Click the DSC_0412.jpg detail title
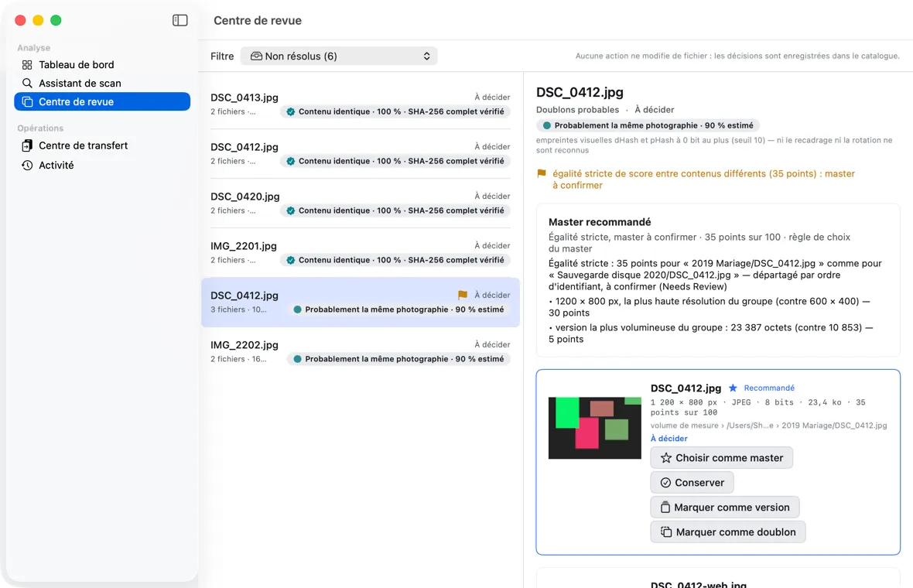This screenshot has width=913, height=588. click(x=580, y=92)
